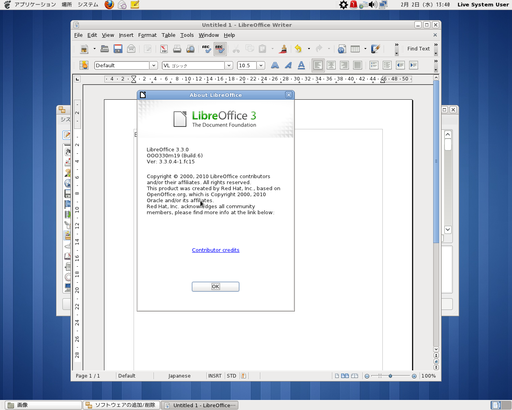Expand the New document dropdown arrow

[x=94, y=49]
